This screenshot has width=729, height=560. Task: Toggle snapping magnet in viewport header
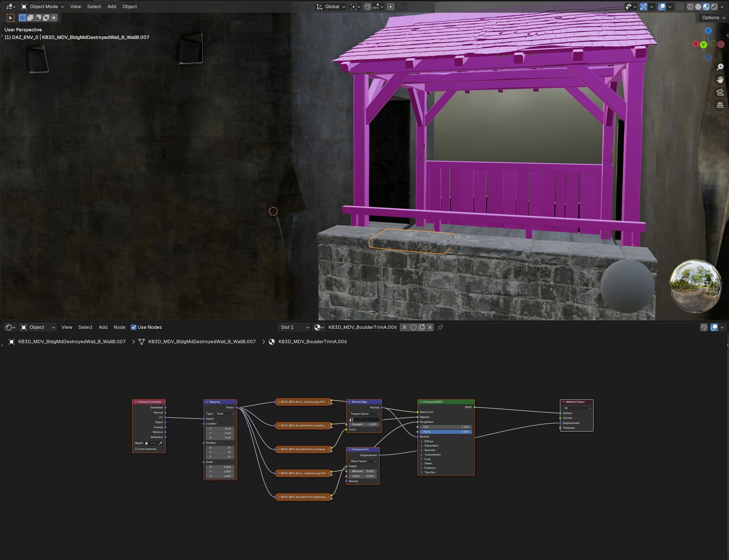367,7
